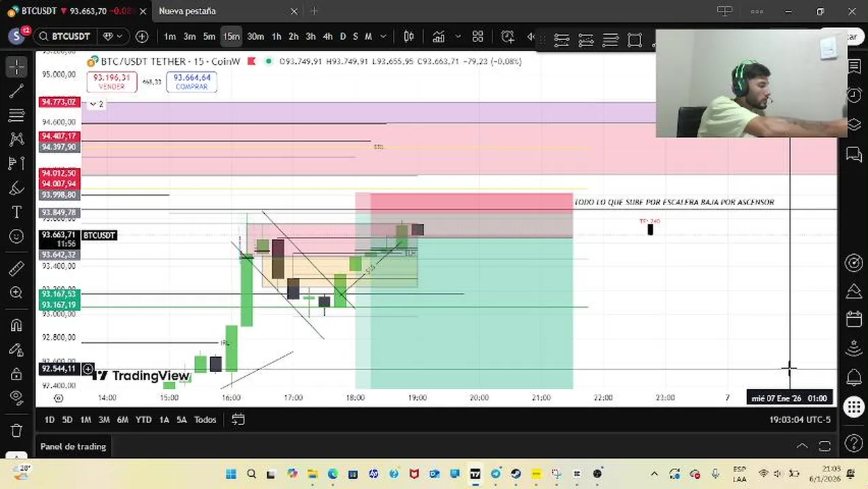
Task: Open the forecasting and measurement tools
Action: tap(17, 164)
